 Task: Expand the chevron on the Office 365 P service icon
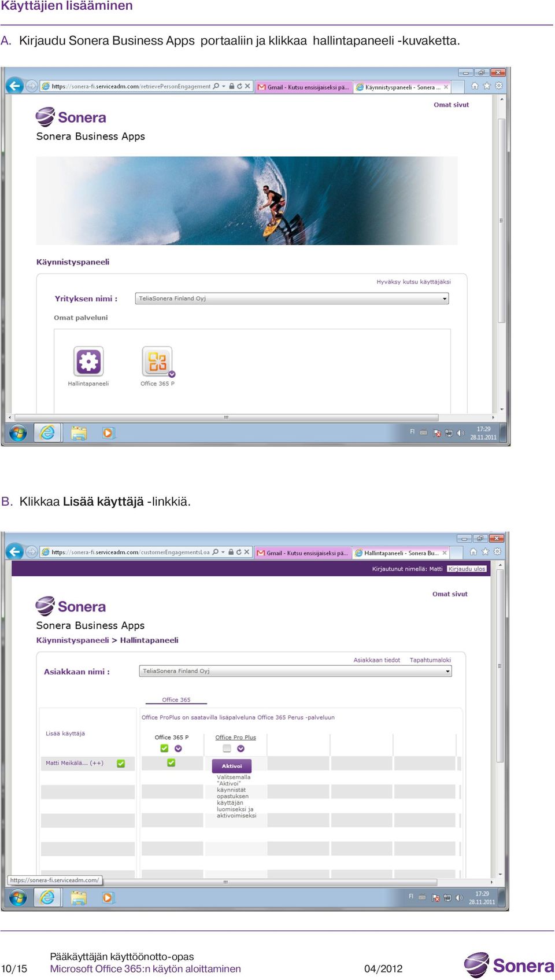pos(172,374)
